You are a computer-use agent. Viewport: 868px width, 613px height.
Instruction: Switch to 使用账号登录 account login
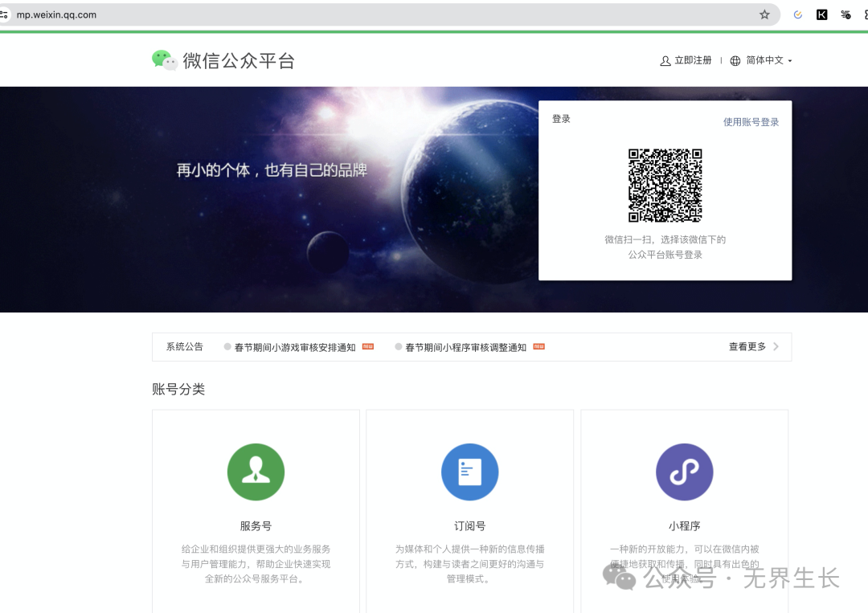pyautogui.click(x=751, y=121)
